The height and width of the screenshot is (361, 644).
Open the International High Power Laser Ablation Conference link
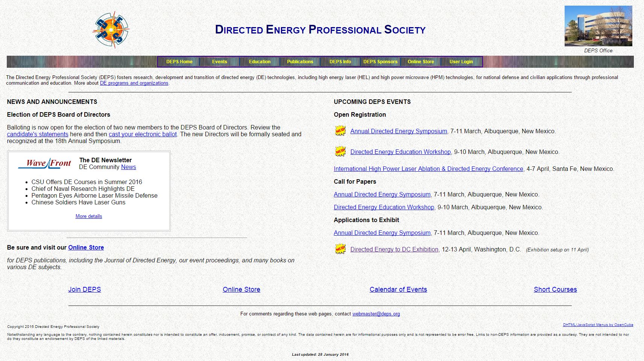(428, 169)
